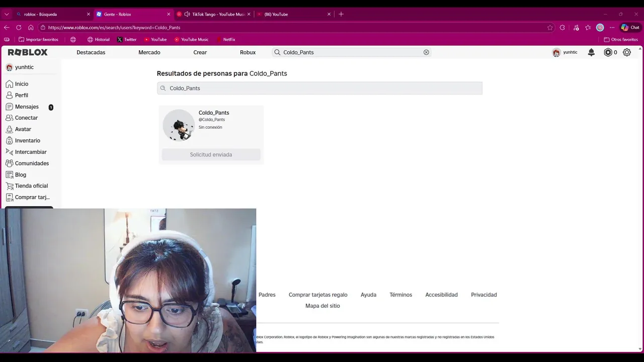Open a new browser tab
644x362 pixels.
click(341, 14)
